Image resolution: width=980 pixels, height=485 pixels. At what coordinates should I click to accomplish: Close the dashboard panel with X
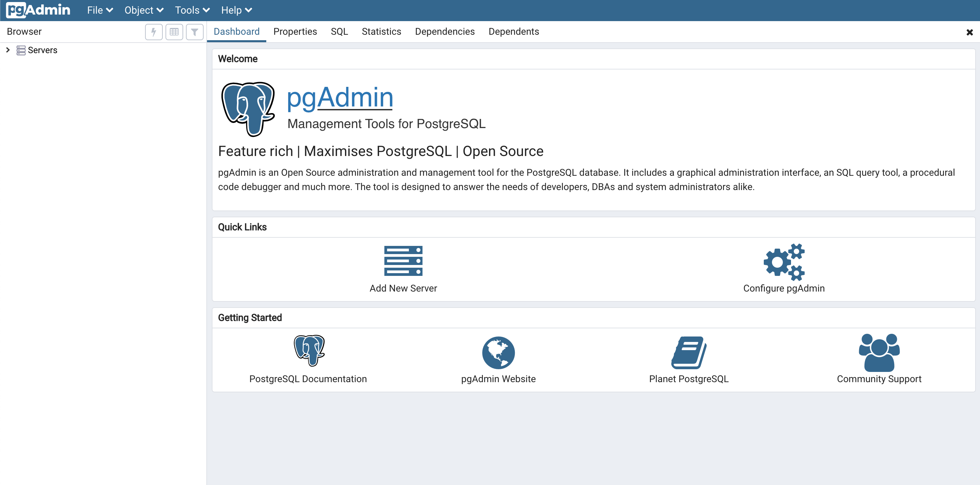click(x=969, y=32)
